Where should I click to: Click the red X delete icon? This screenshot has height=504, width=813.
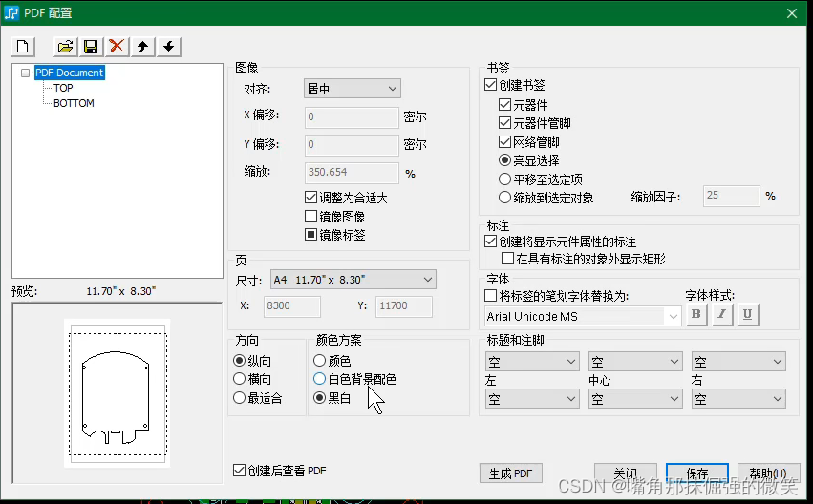pyautogui.click(x=117, y=46)
